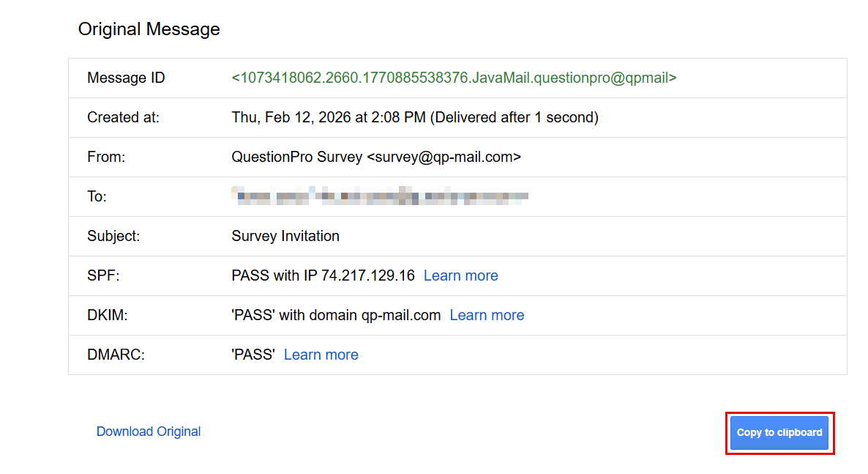This screenshot has width=868, height=474.
Task: Click the DMARC: row label
Action: 116,355
